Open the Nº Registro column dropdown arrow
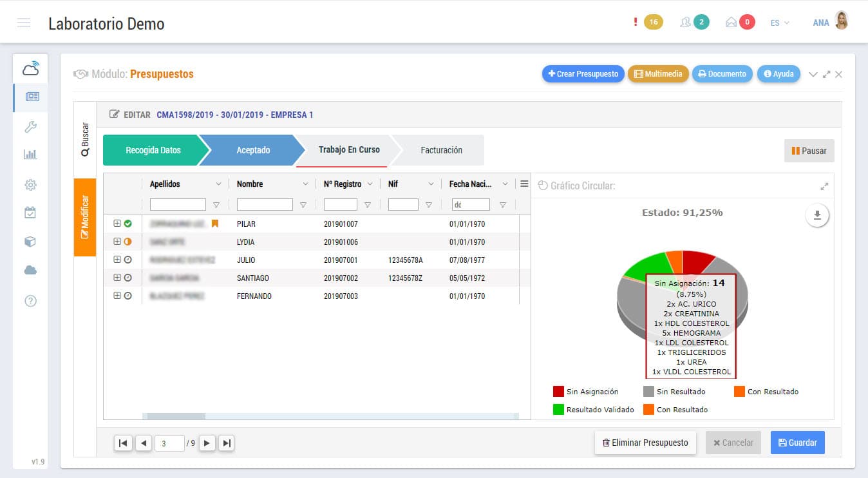The height and width of the screenshot is (478, 868). pos(370,184)
